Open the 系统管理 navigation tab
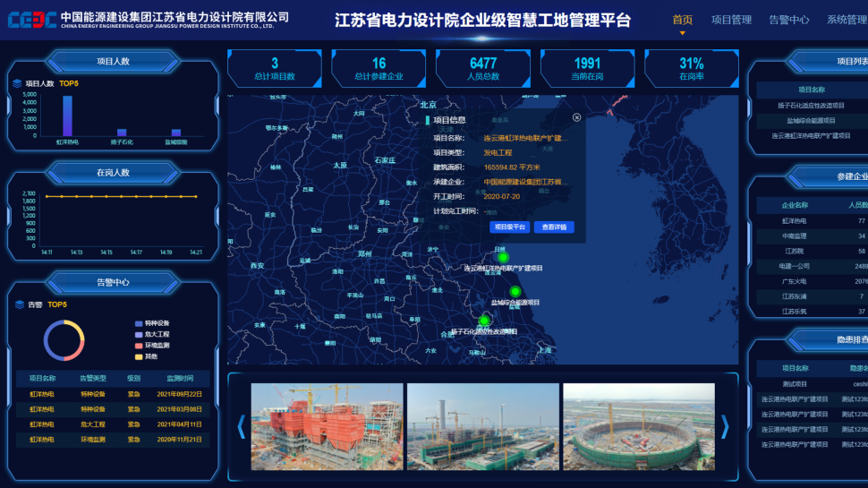This screenshot has width=868, height=488. click(x=847, y=20)
